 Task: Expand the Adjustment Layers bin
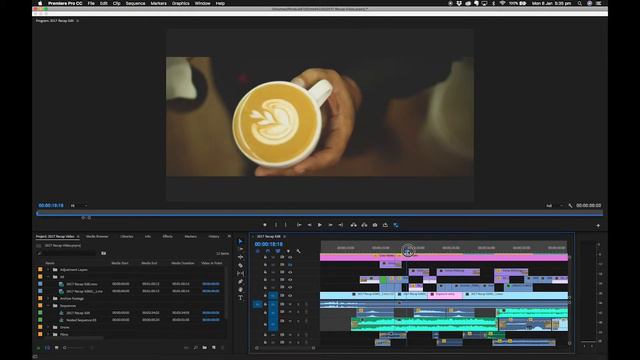[48, 270]
